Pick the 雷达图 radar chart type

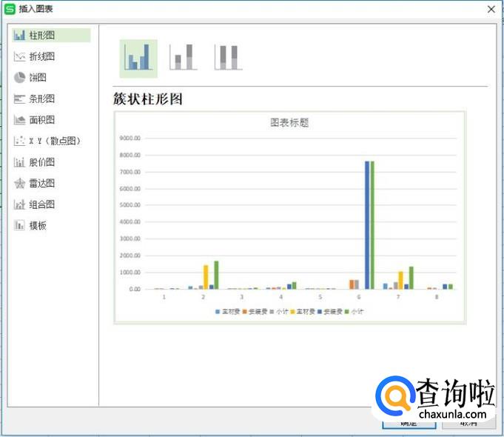[x=34, y=183]
